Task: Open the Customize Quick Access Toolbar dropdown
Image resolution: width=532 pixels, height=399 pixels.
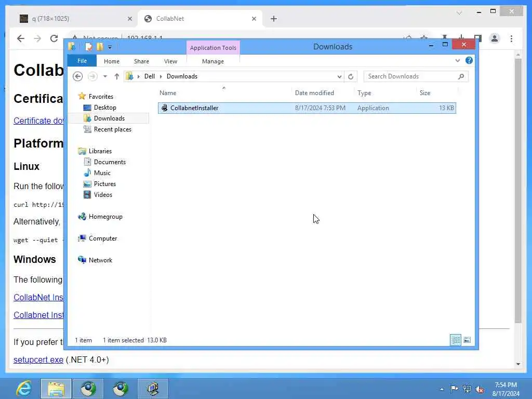Action: pos(110,47)
